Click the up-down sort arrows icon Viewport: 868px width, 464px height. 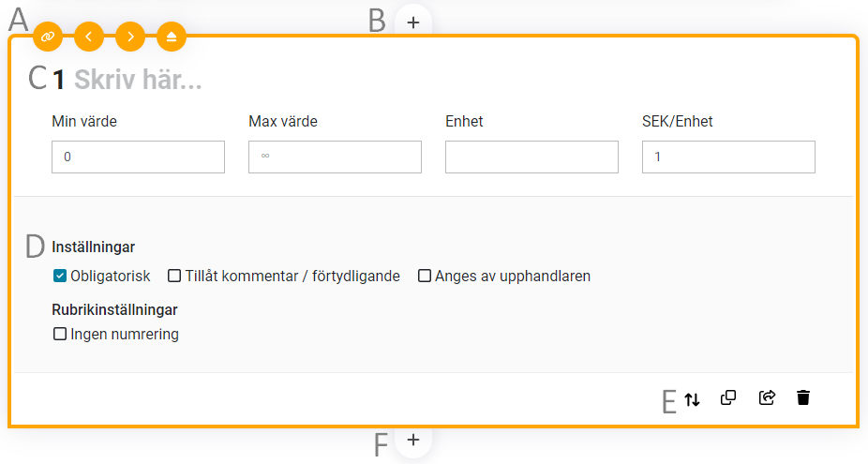coord(692,398)
